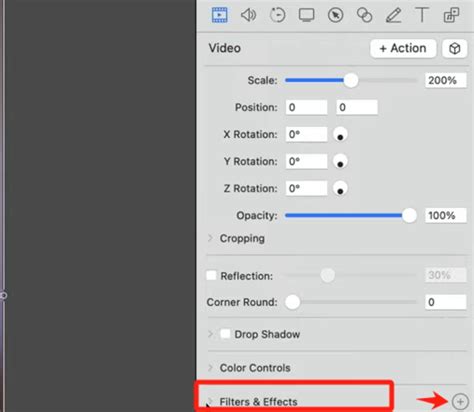Enable the Drop Shadow checkbox
Screen dimensions: 474x412
point(225,334)
